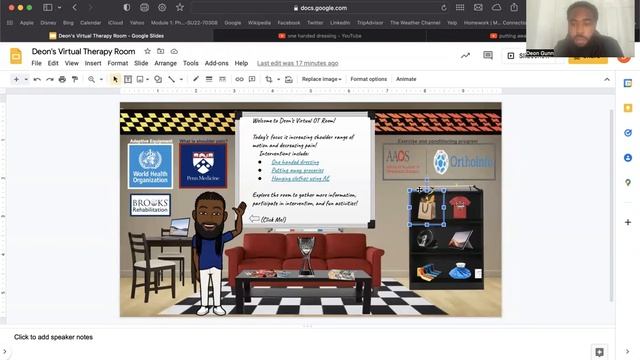Hide the menus with the up chevron

click(x=607, y=79)
